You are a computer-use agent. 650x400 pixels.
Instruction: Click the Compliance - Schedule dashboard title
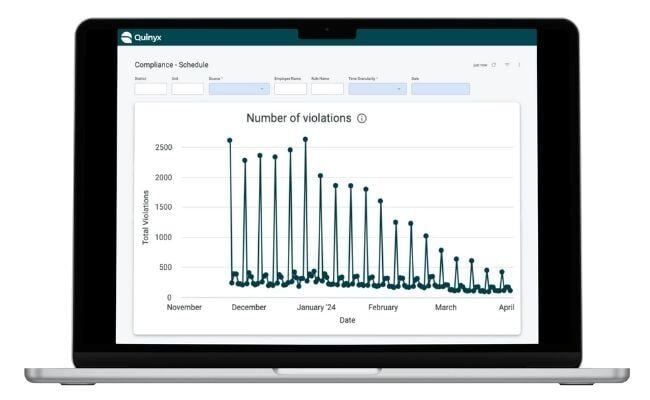pos(171,65)
